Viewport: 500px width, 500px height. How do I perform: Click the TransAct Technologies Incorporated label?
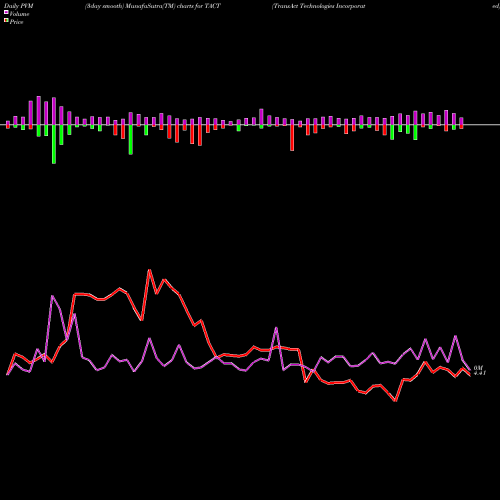point(319,6)
